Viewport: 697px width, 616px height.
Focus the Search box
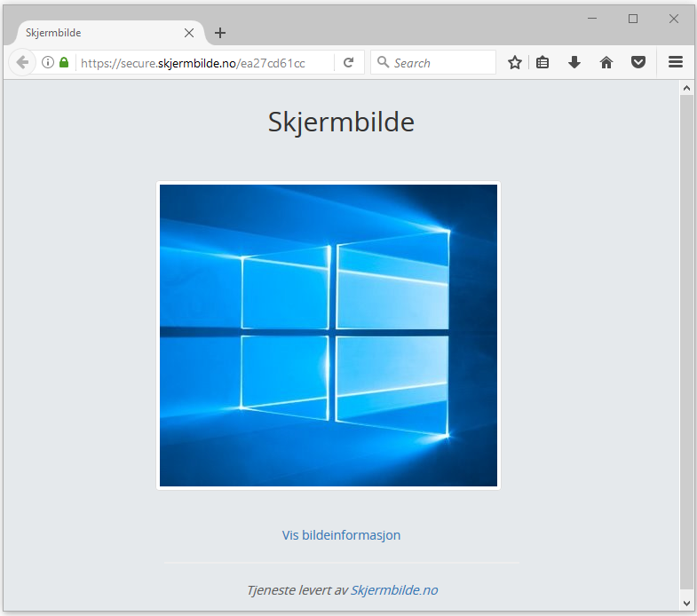point(440,63)
